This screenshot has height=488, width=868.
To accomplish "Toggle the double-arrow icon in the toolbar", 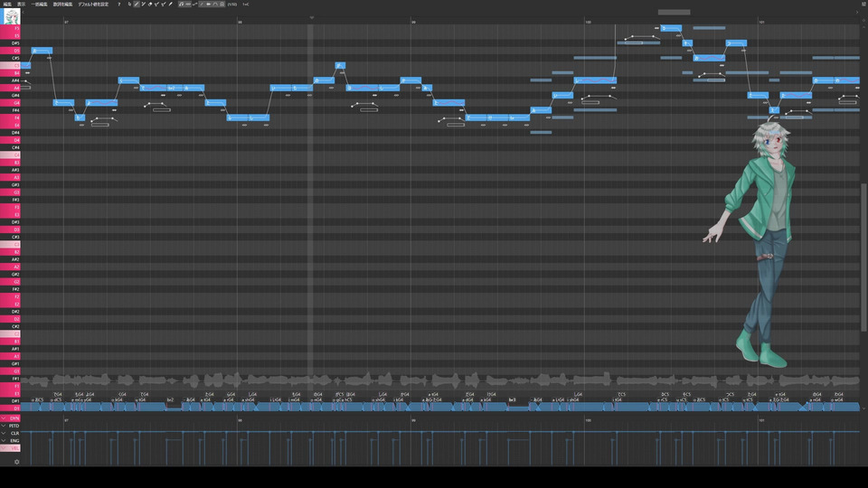I will pyautogui.click(x=208, y=4).
